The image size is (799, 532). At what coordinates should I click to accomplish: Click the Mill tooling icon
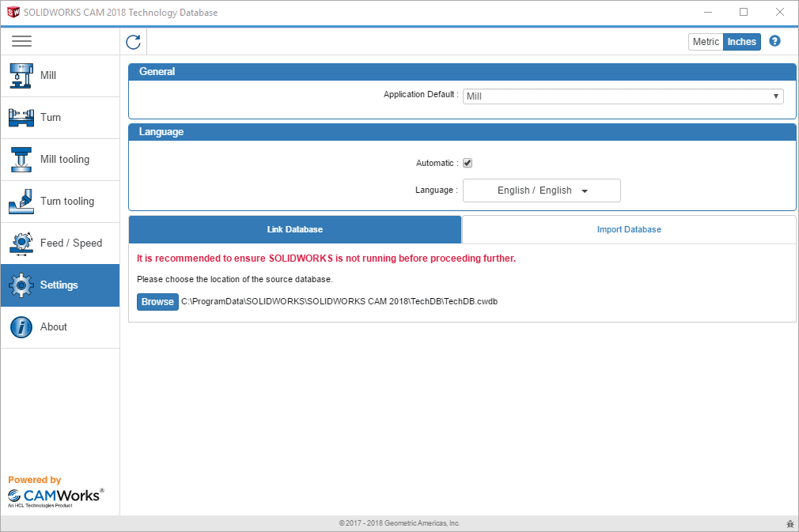pyautogui.click(x=21, y=160)
